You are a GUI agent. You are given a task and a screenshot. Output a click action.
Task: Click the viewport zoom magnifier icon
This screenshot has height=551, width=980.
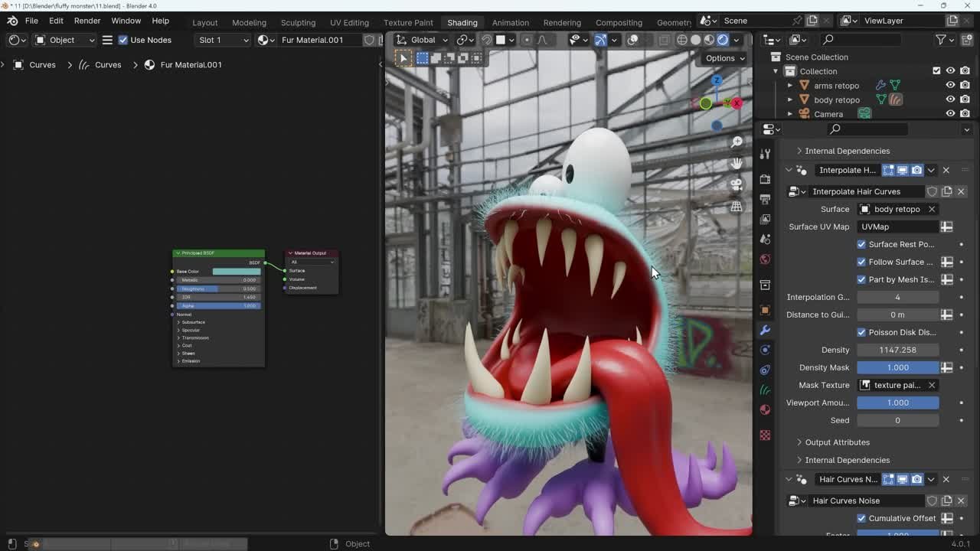(x=737, y=142)
